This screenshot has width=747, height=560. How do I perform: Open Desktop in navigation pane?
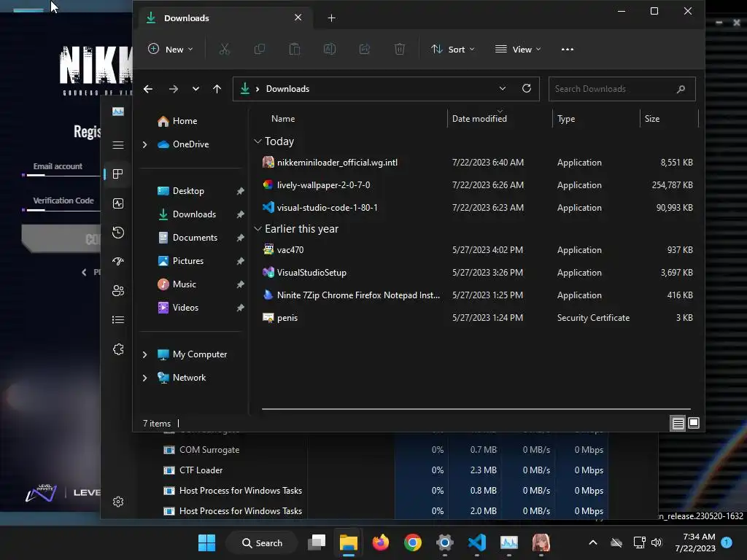pos(181,191)
